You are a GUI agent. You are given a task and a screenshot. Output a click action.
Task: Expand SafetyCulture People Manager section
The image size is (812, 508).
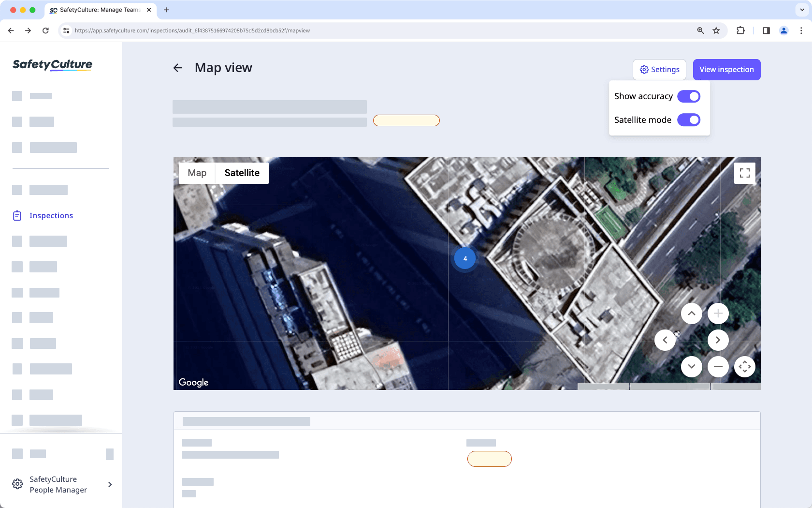[x=110, y=484]
